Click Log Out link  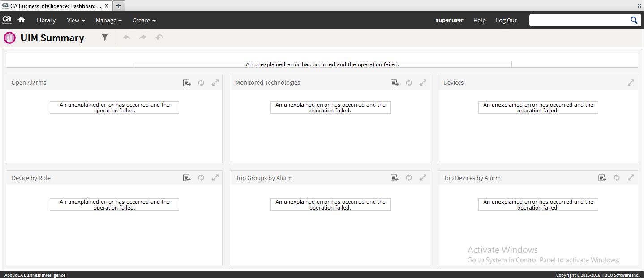coord(506,20)
